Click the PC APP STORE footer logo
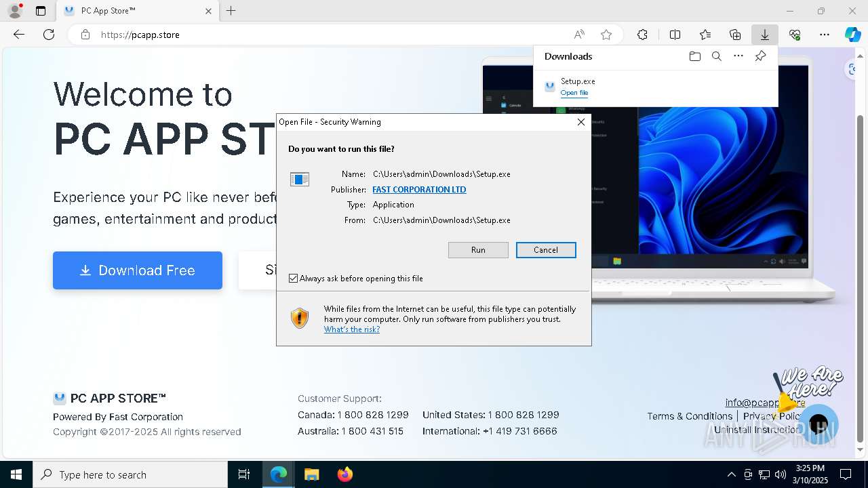The image size is (868, 488). [109, 399]
